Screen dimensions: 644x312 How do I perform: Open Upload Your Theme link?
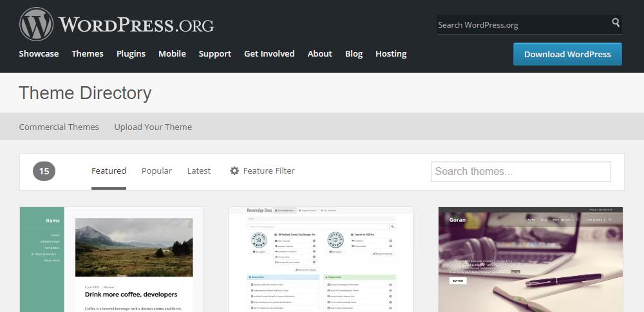coord(153,127)
